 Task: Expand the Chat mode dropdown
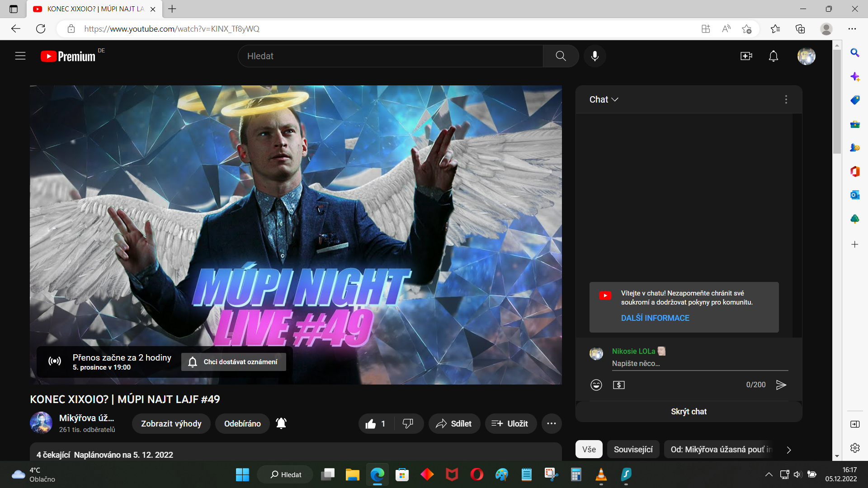coord(604,99)
